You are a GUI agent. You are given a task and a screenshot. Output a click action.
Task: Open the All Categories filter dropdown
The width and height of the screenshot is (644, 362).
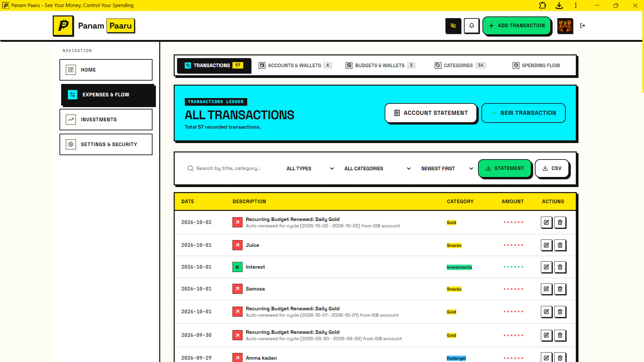point(377,169)
